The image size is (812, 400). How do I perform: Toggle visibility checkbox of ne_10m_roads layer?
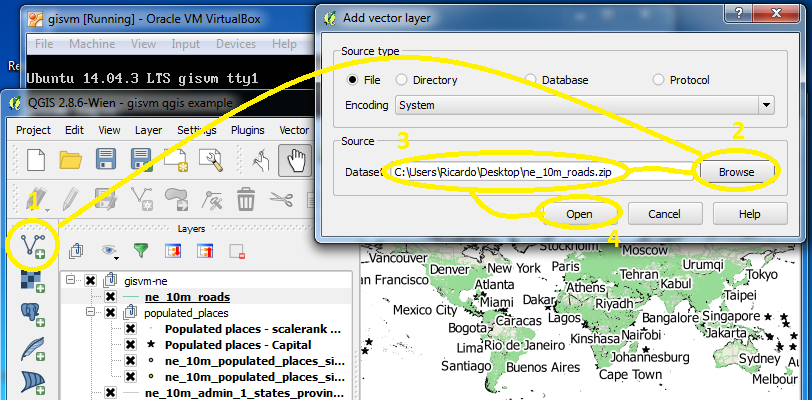(x=110, y=297)
